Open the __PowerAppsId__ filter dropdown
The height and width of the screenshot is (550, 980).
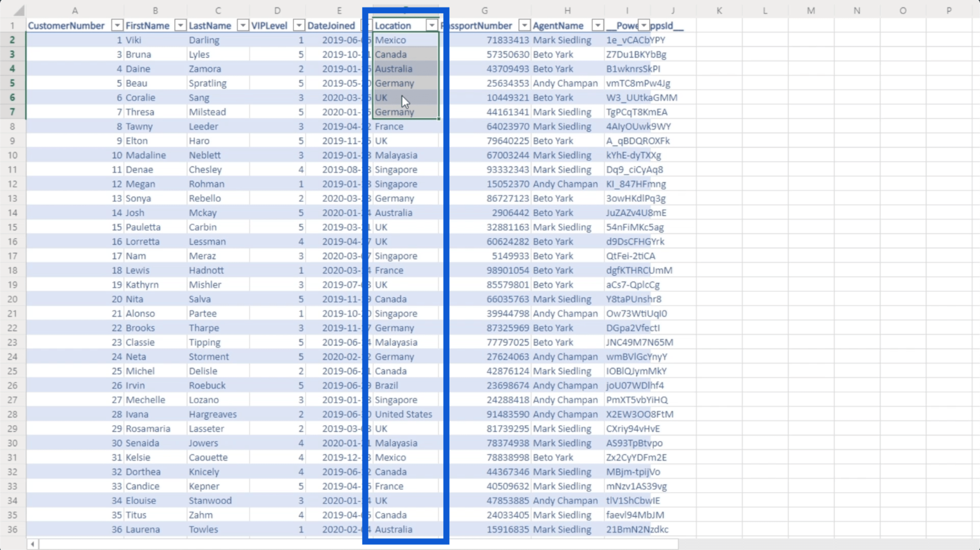coord(643,25)
